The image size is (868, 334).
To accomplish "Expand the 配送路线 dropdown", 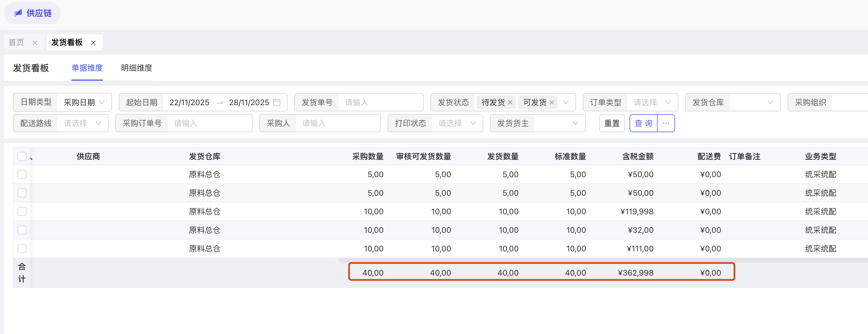I will coord(82,123).
